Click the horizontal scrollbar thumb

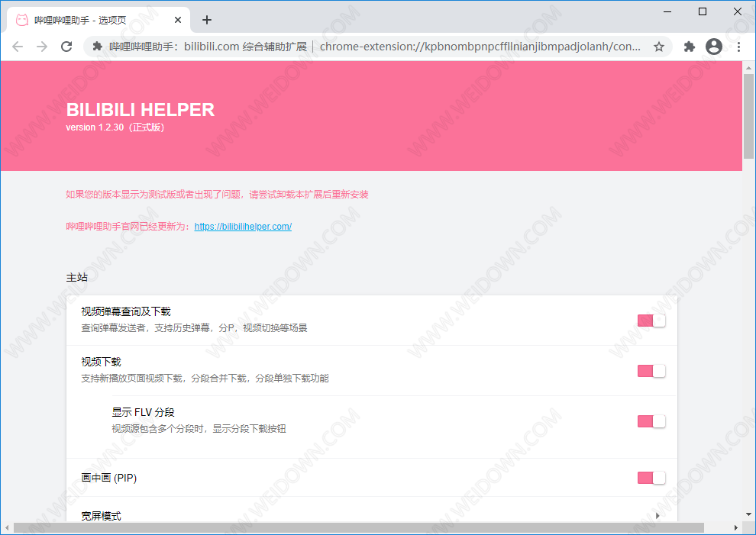[x=359, y=528]
